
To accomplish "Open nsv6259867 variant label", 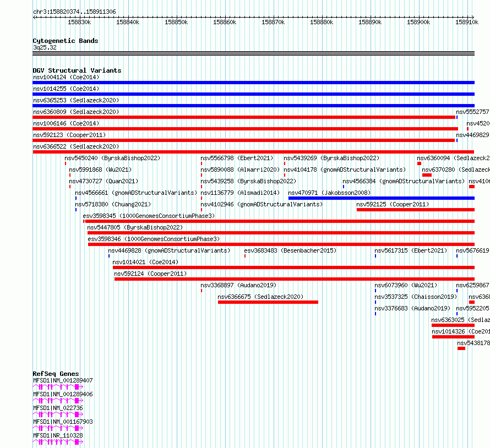I will coord(472,285).
